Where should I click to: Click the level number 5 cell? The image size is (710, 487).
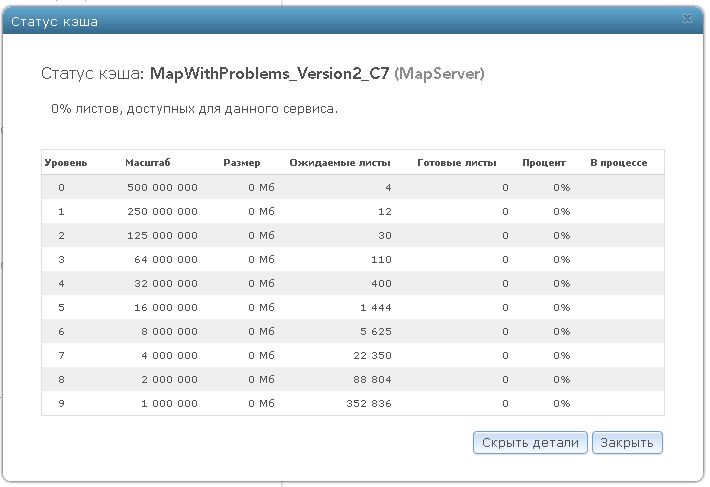click(x=61, y=307)
